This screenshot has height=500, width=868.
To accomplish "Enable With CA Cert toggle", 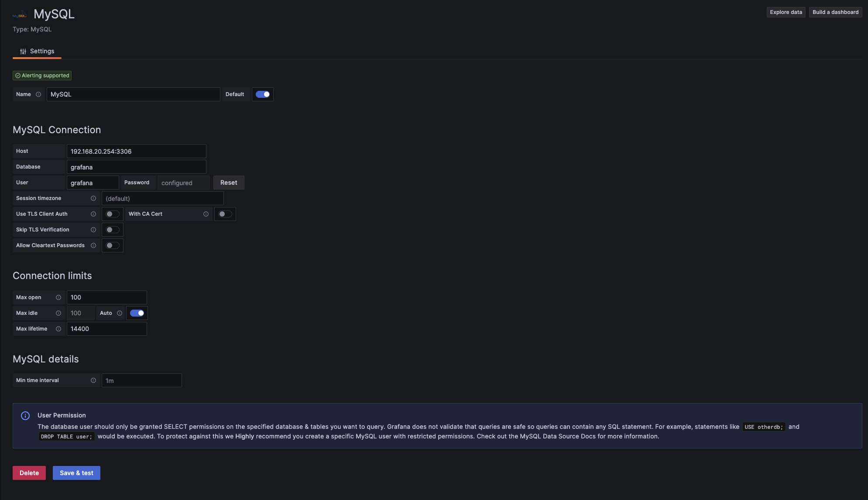I will click(225, 214).
